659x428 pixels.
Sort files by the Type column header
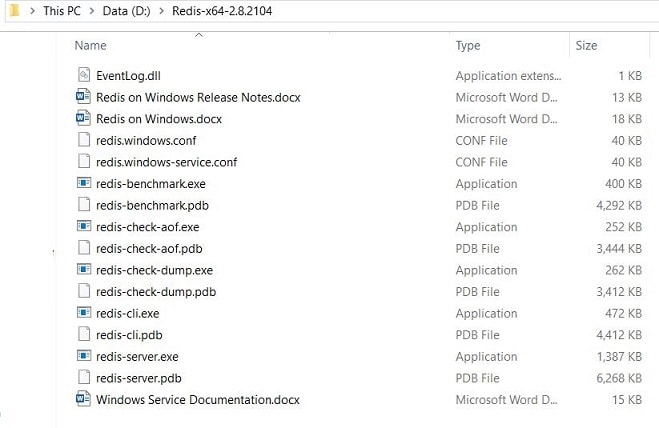468,45
